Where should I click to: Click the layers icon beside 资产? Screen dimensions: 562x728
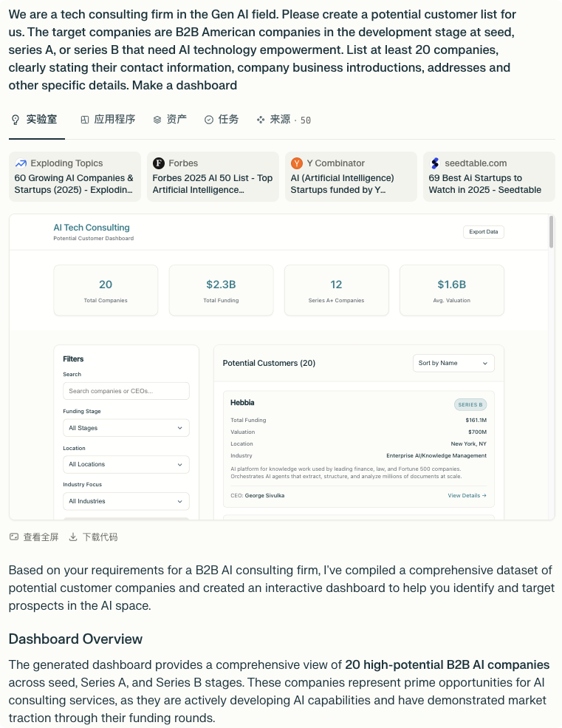157,120
